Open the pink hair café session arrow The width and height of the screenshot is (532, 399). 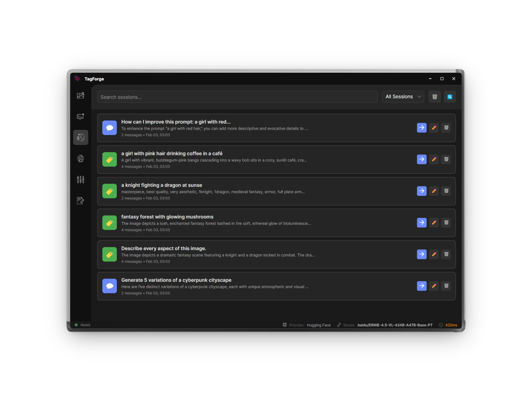(x=421, y=159)
